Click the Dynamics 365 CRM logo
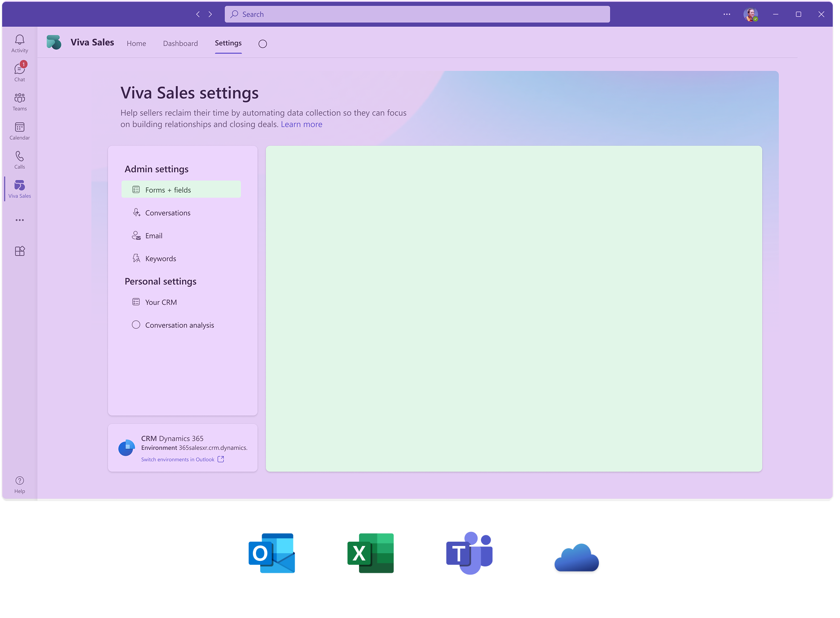840x618 pixels. coord(127,448)
